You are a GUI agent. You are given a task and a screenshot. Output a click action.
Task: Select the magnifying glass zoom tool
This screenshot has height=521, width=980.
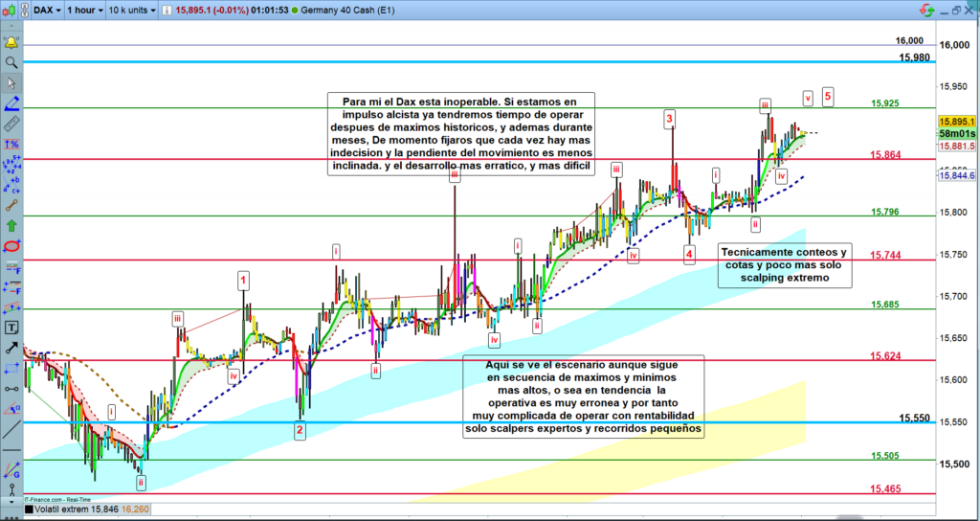[11, 63]
